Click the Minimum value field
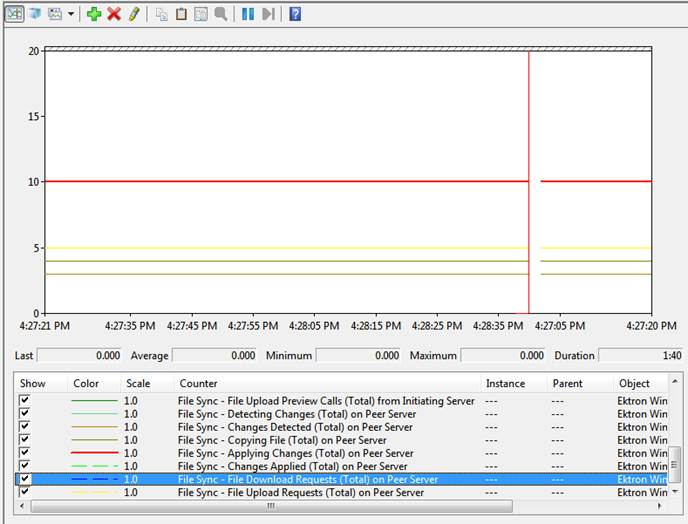 click(358, 355)
